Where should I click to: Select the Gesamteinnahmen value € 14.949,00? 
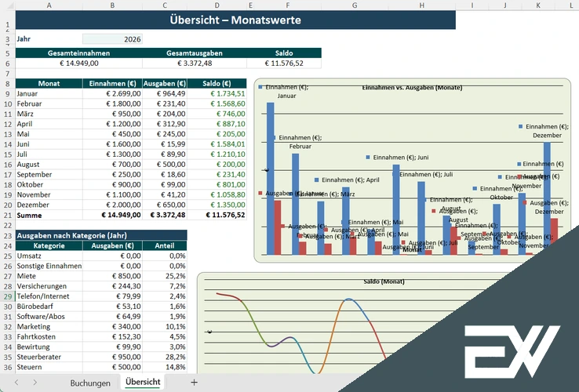(78, 64)
